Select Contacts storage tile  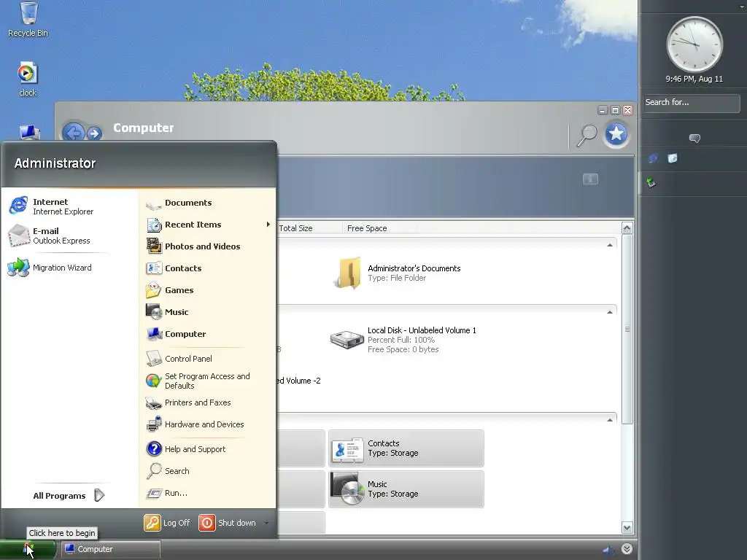[x=406, y=448]
